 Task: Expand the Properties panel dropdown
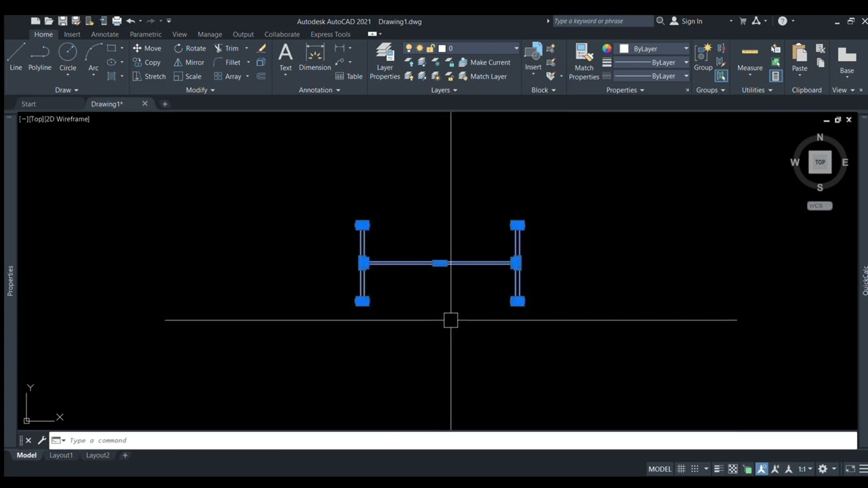(625, 90)
